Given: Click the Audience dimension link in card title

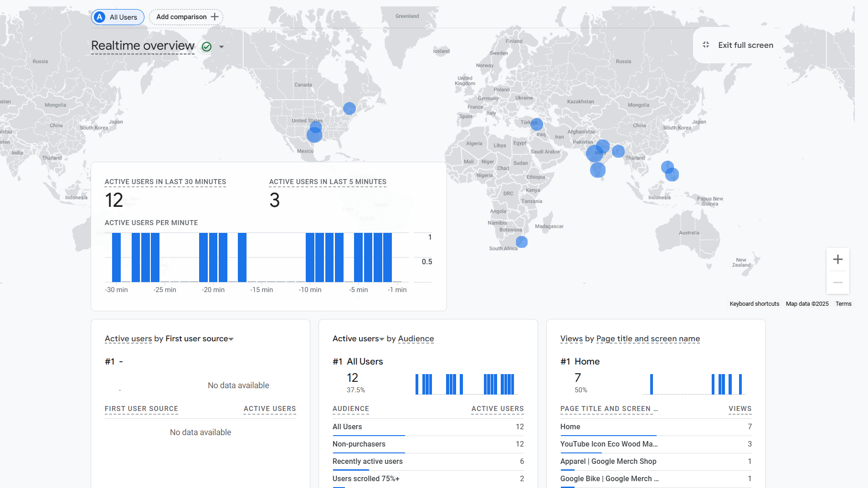Looking at the screenshot, I should (x=416, y=339).
